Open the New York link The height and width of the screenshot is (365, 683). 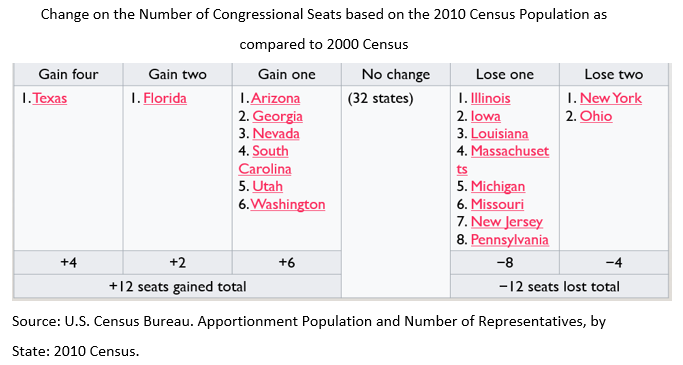(x=611, y=98)
